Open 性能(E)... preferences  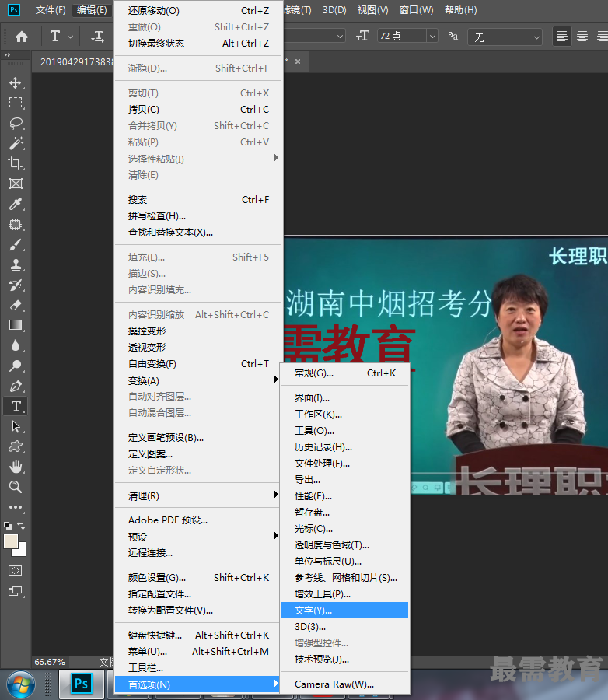(x=345, y=496)
